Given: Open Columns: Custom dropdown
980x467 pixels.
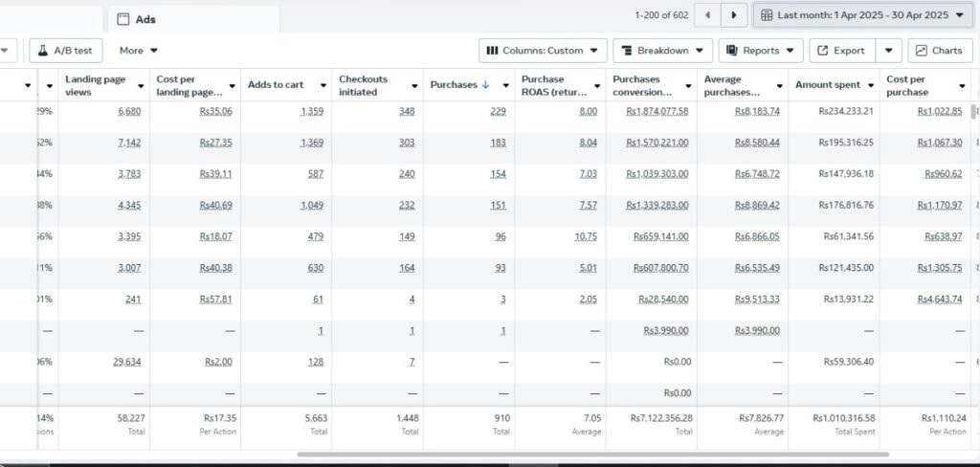Looking at the screenshot, I should pos(543,51).
